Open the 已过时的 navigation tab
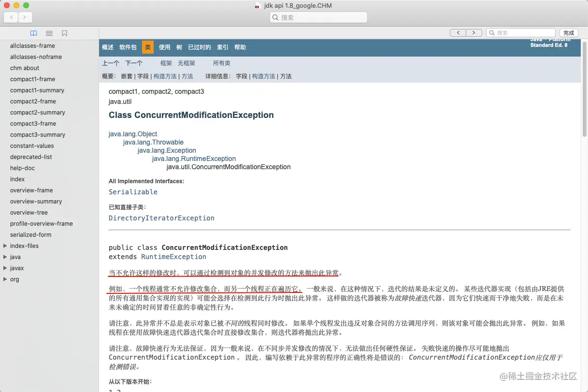The image size is (588, 392). tap(200, 47)
